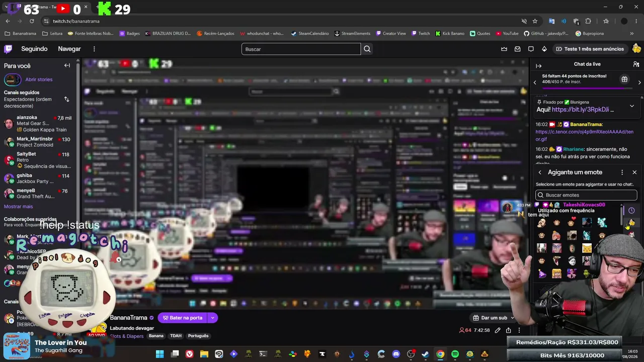Show the next goal in chat header
644x362 pixels.
tap(639, 82)
